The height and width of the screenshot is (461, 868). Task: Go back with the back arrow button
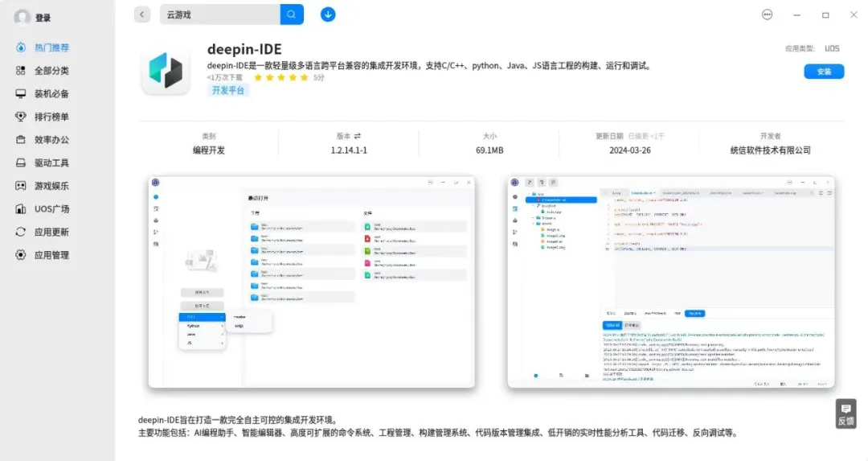click(142, 14)
